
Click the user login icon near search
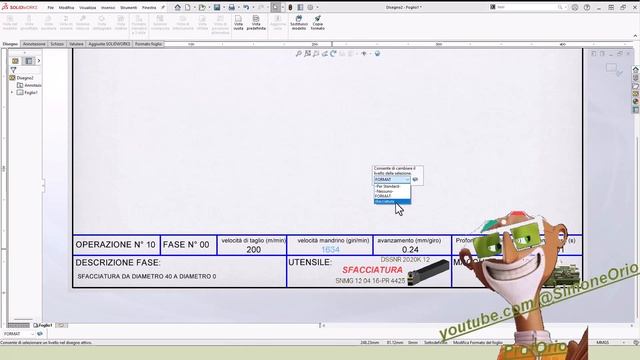point(575,7)
